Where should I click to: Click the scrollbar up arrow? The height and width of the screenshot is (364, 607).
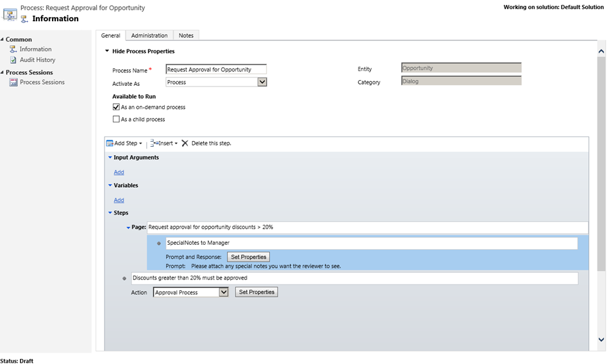coord(601,51)
